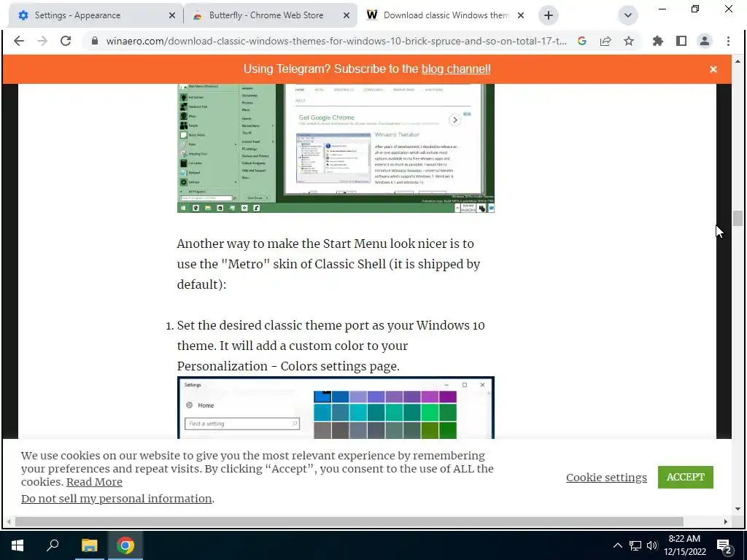Click the browser forward arrow
This screenshot has height=560, width=747.
click(x=42, y=41)
